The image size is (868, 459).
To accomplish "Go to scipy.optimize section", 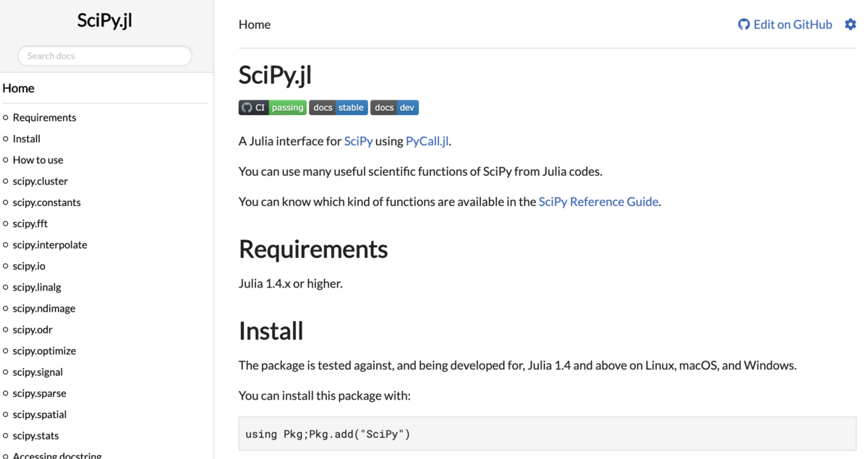I will tap(44, 351).
